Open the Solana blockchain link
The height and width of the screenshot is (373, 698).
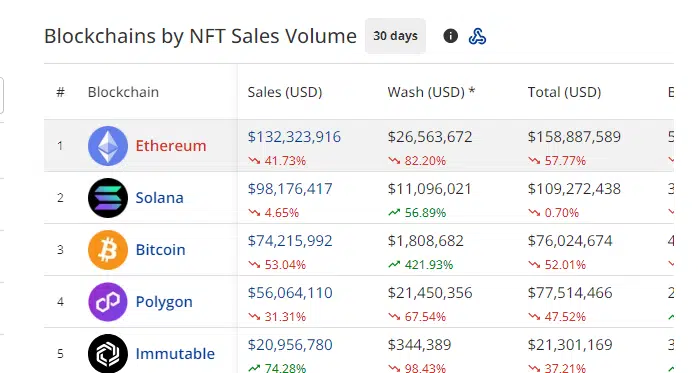(x=159, y=198)
